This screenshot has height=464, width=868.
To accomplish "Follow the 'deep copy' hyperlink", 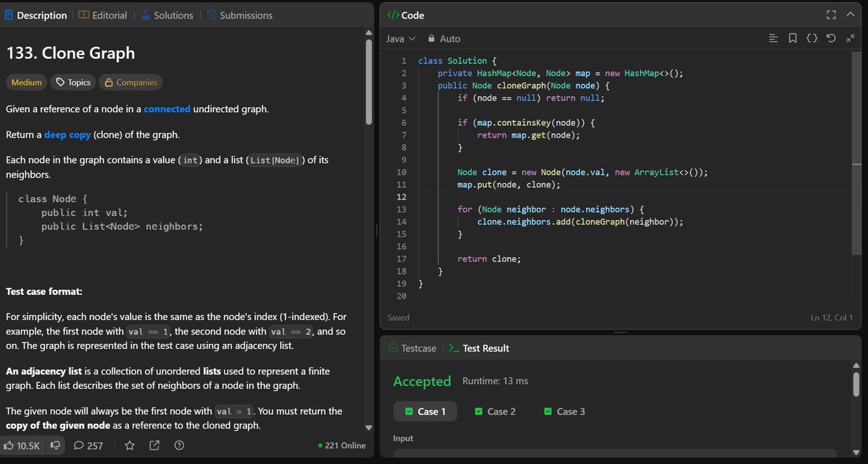I will [67, 135].
